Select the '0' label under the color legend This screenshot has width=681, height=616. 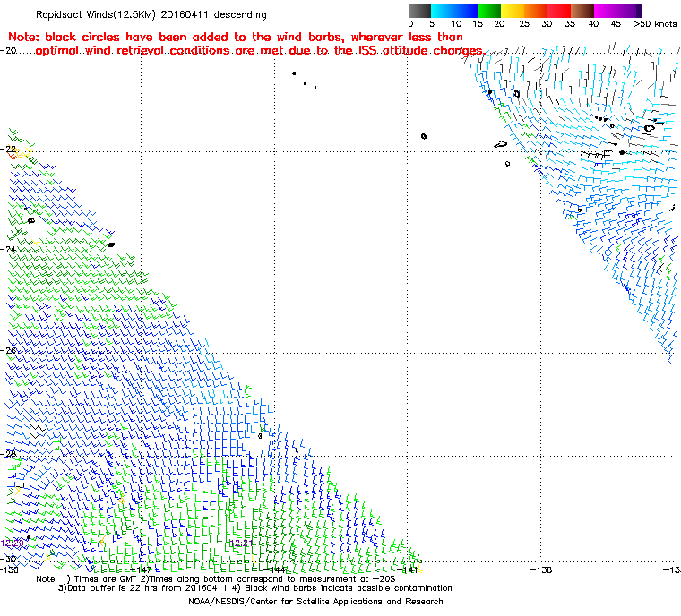coord(411,24)
